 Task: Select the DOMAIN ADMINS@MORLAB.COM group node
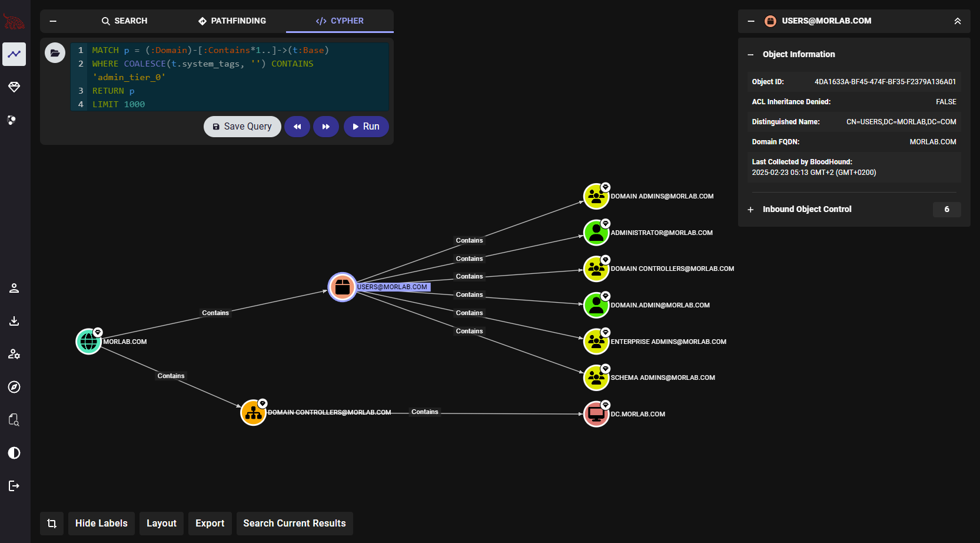pyautogui.click(x=596, y=197)
